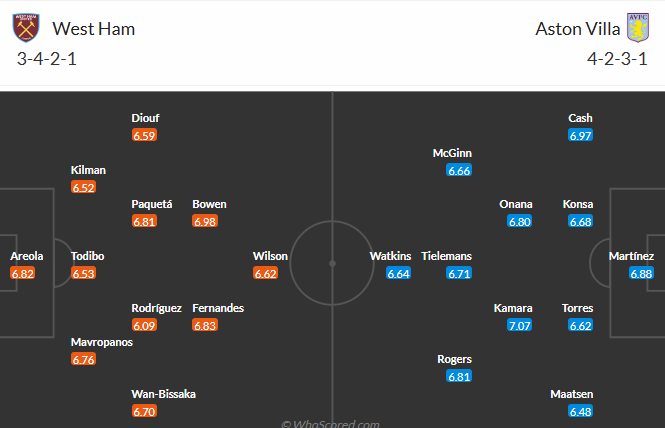This screenshot has height=428, width=665.
Task: Open Mavropanos' player name
Action: pos(102,342)
